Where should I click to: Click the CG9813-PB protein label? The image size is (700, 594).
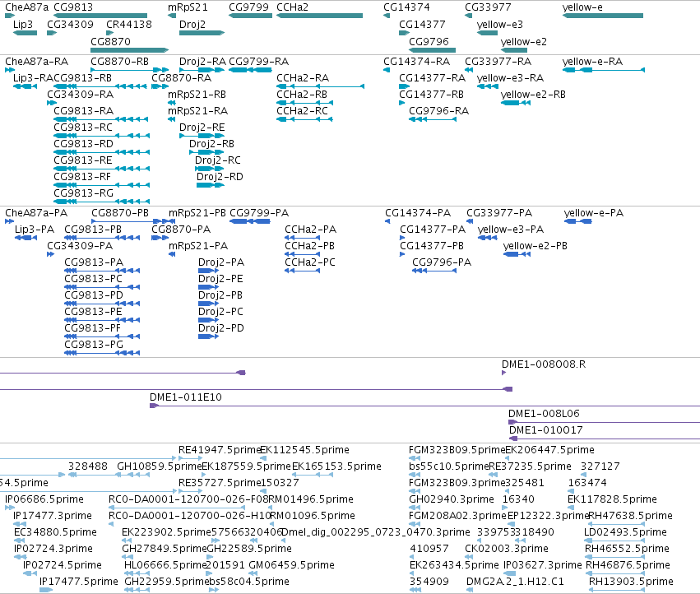pos(93,229)
